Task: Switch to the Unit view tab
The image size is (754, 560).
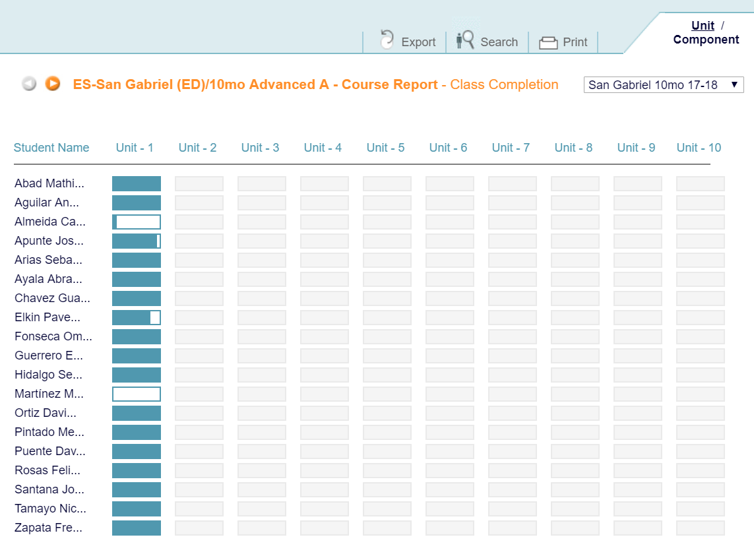Action: 703,26
